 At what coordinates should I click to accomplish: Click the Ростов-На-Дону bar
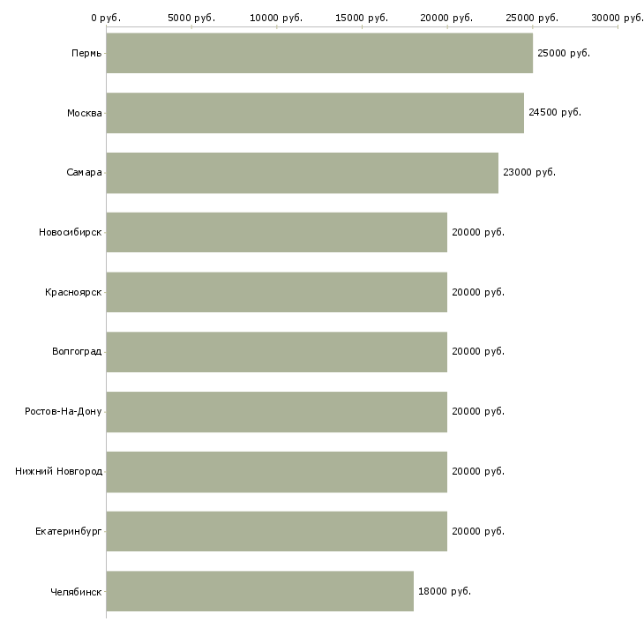277,412
